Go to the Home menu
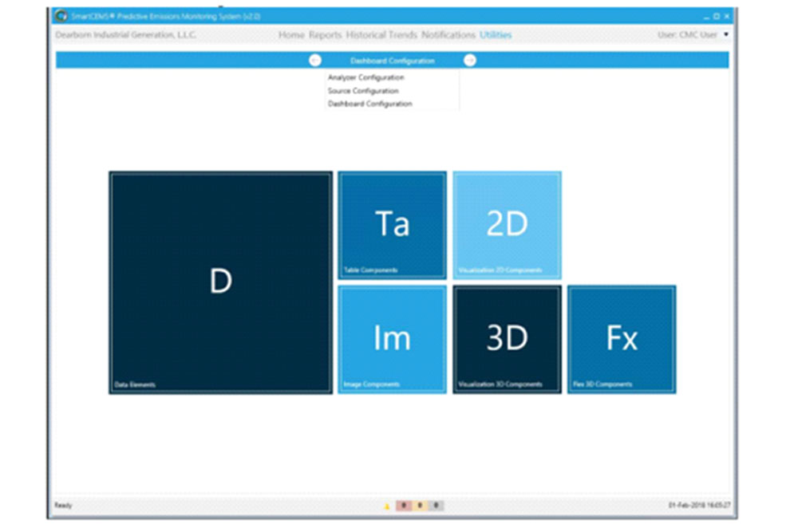Screen dimensions: 798x532 (291, 35)
